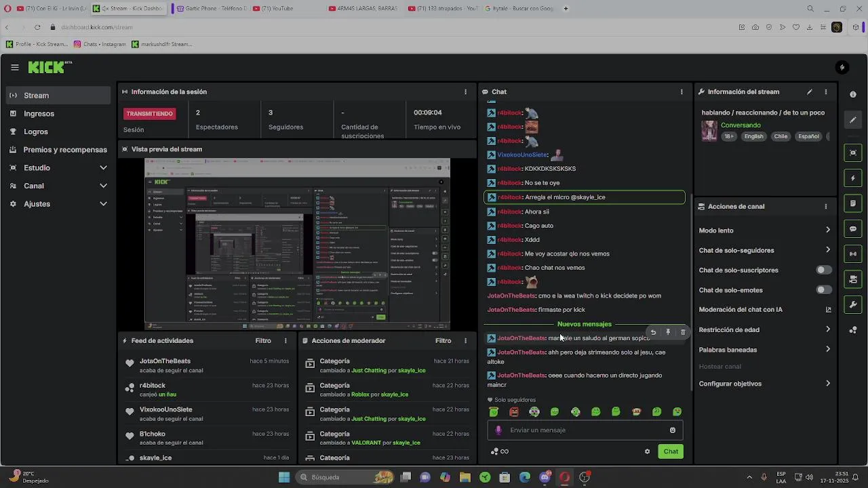This screenshot has height=488, width=868.
Task: Reply to the hovered message with arrow icon
Action: click(653, 332)
